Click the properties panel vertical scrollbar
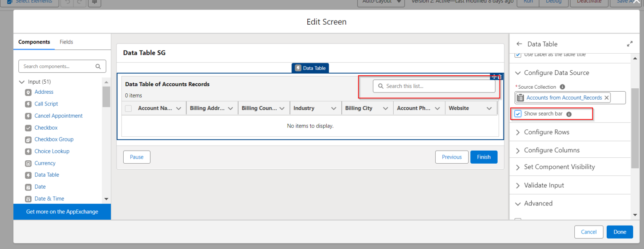The image size is (644, 249). tap(635, 126)
